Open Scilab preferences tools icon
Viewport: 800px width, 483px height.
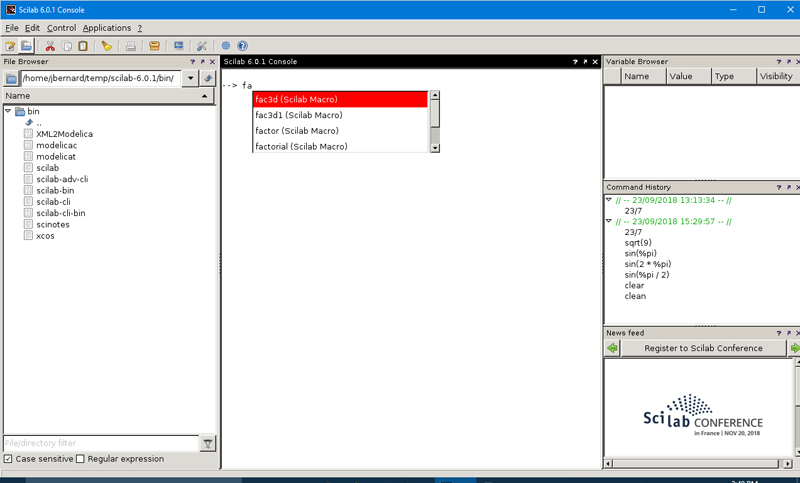(x=202, y=46)
